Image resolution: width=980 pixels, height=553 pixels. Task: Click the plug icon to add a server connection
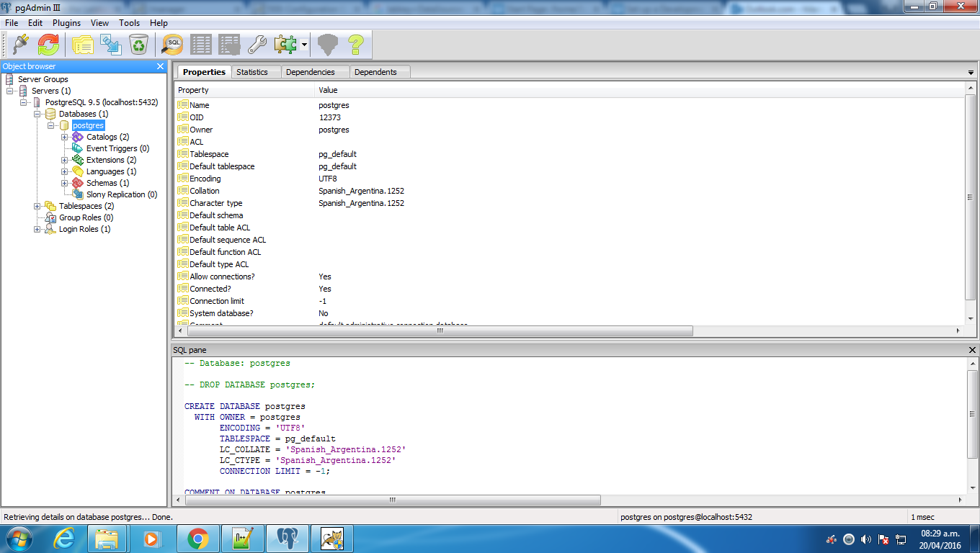pyautogui.click(x=20, y=45)
